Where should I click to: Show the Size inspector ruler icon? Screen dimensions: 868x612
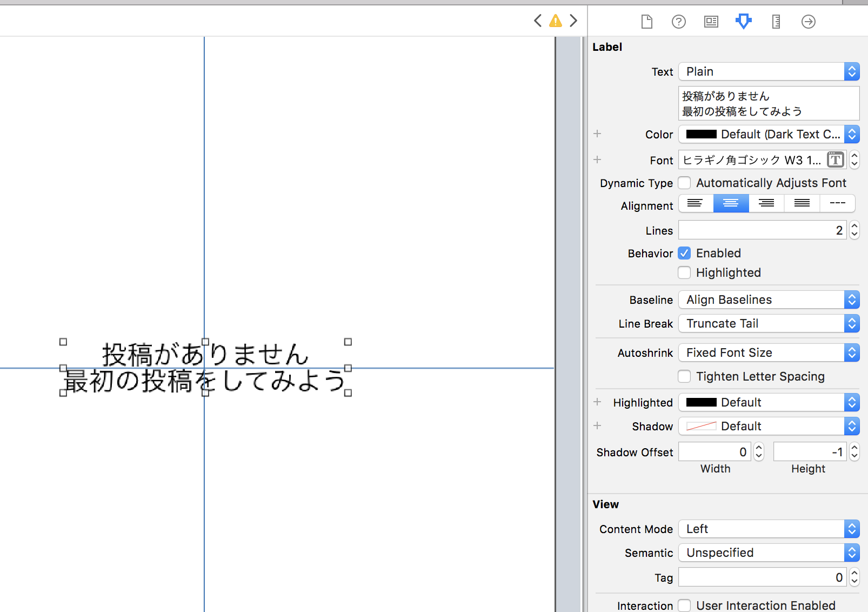pyautogui.click(x=776, y=22)
